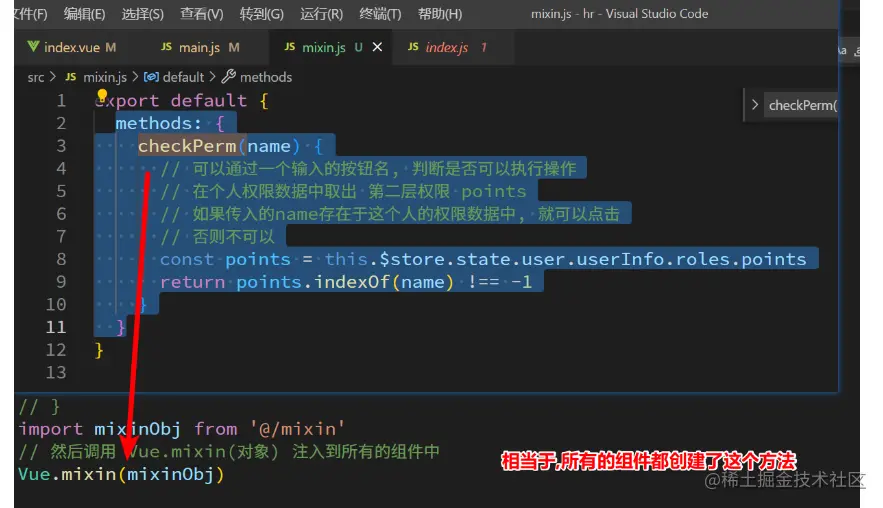Click line number 11 in gutter

pos(56,327)
